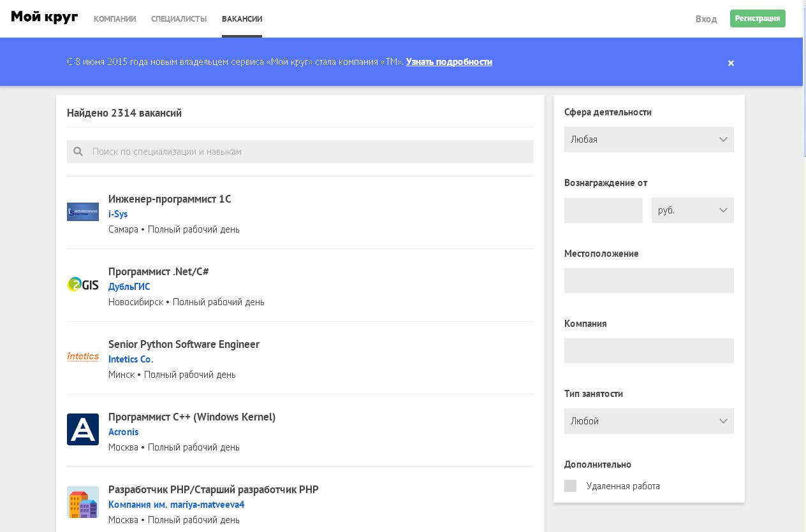Click the magnifying glass search icon

tap(78, 152)
